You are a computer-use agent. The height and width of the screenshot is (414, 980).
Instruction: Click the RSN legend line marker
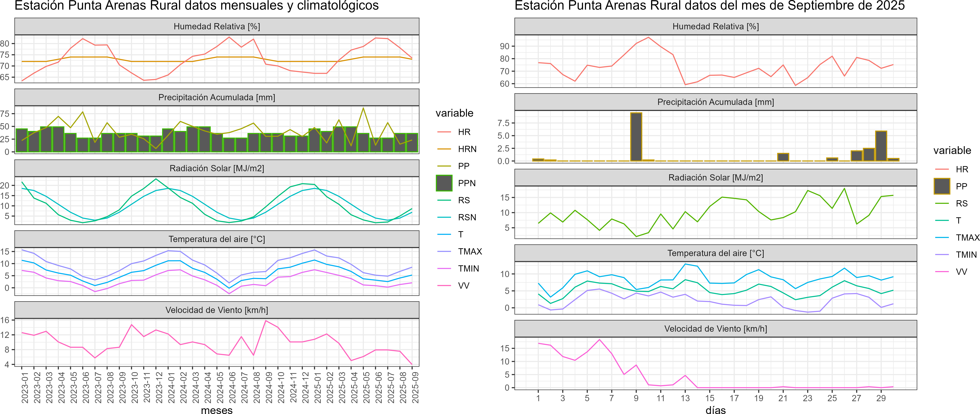tap(444, 217)
